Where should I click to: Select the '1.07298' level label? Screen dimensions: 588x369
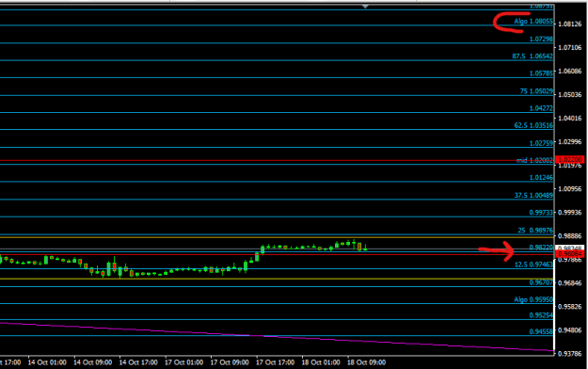point(541,39)
